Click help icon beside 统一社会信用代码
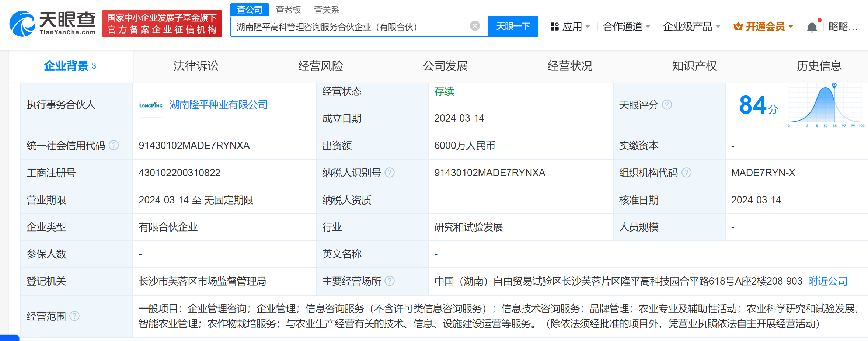Viewport: 868px width, 341px height. pyautogui.click(x=114, y=146)
